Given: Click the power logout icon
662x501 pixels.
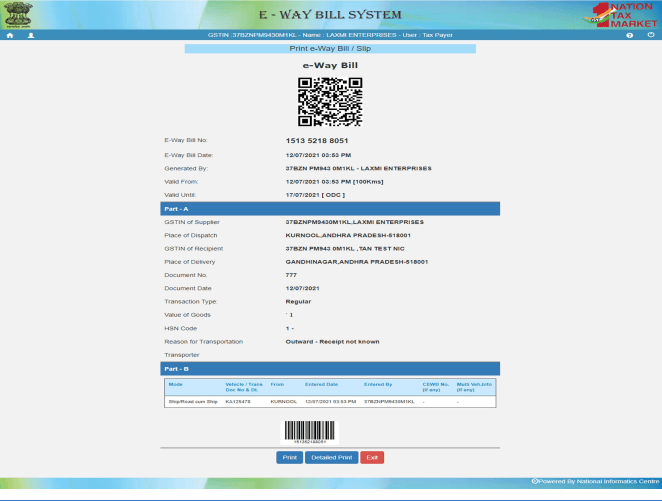Looking at the screenshot, I should [x=651, y=35].
